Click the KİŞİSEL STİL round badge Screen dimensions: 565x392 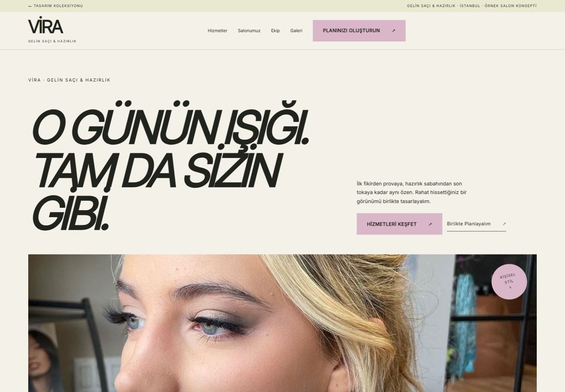[x=509, y=282]
